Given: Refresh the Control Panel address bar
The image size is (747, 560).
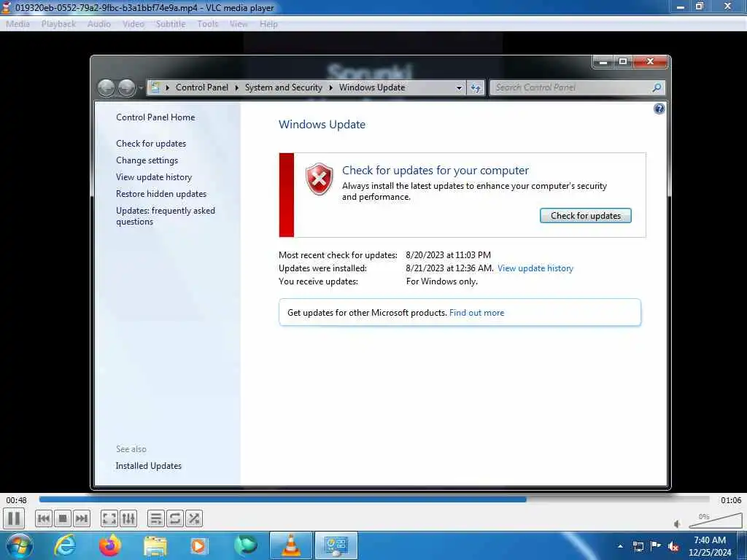Looking at the screenshot, I should point(476,87).
